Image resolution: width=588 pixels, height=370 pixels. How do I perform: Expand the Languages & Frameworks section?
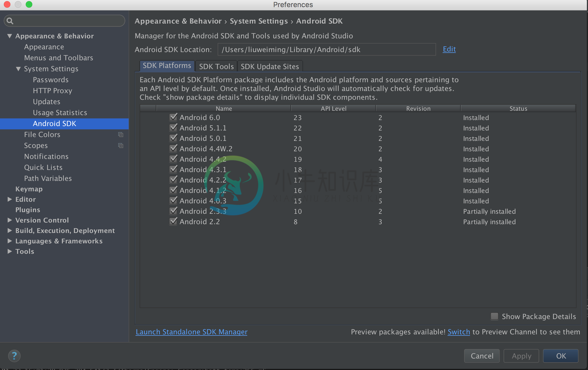coord(10,241)
